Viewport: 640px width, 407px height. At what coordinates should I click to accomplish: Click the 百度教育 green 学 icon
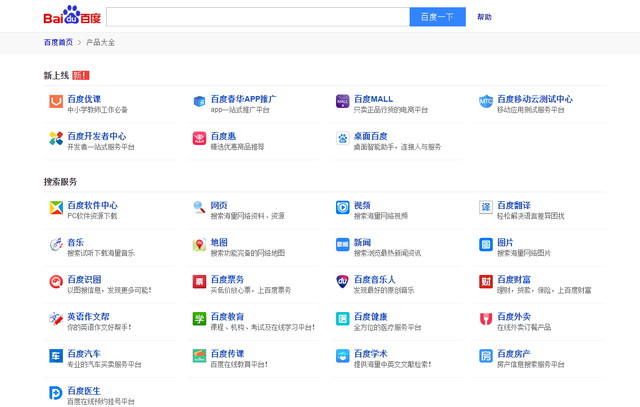199,319
